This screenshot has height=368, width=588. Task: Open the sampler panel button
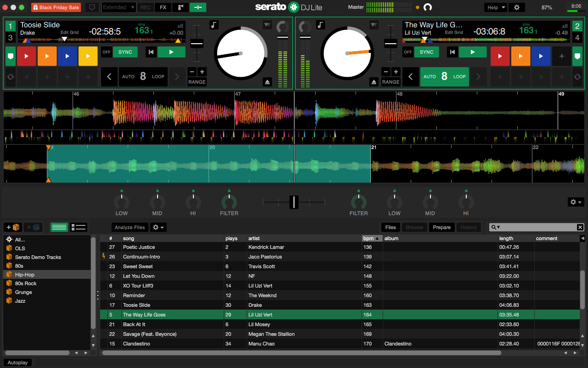[181, 7]
